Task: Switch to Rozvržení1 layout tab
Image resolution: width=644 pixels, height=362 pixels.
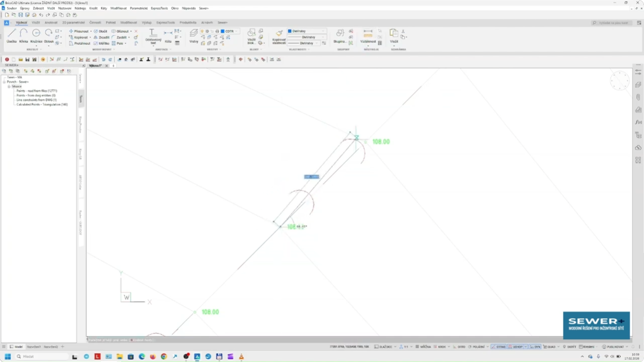Action: pos(33,347)
